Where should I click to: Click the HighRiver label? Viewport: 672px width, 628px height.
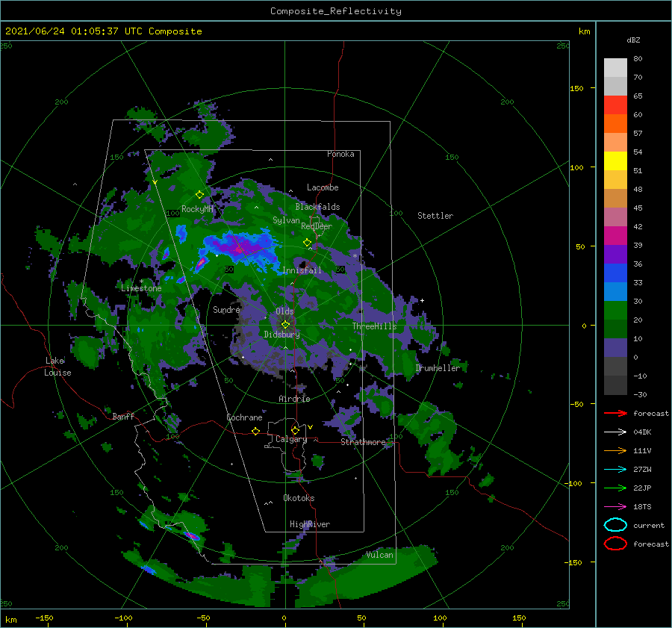310,524
